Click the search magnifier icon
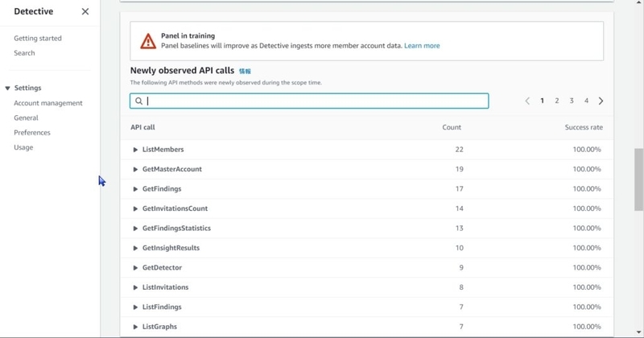Image resolution: width=644 pixels, height=338 pixels. point(138,101)
